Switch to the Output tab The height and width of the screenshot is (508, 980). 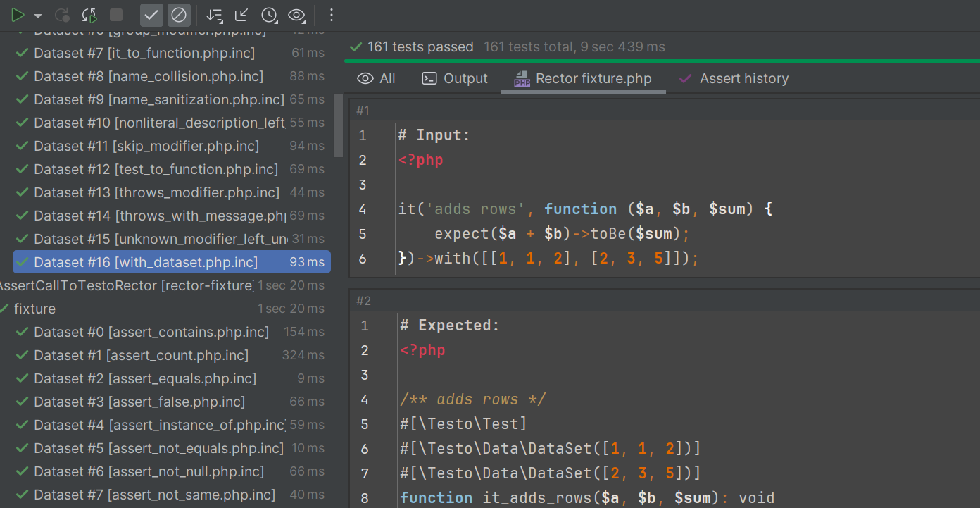pyautogui.click(x=455, y=78)
